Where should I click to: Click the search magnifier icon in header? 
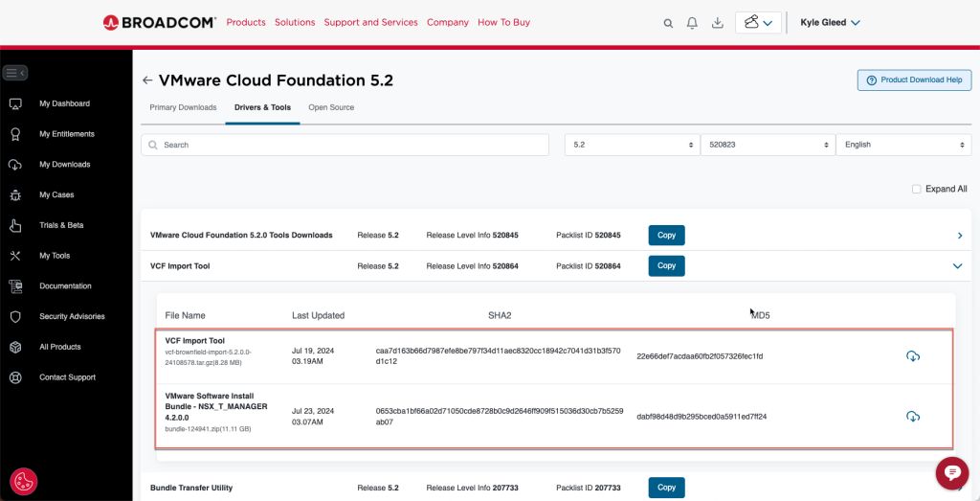(x=668, y=23)
